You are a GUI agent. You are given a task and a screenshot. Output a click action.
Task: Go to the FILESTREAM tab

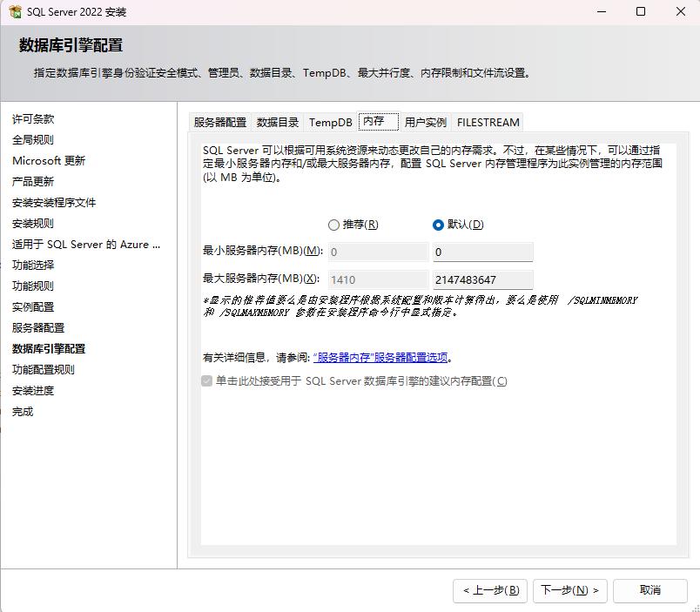(x=488, y=123)
